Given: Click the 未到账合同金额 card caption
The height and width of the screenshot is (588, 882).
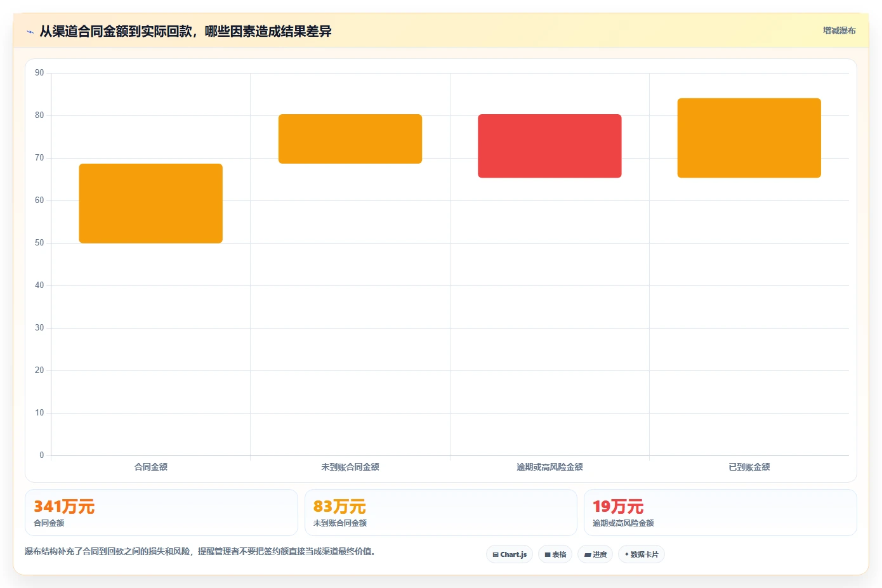Looking at the screenshot, I should click(340, 523).
